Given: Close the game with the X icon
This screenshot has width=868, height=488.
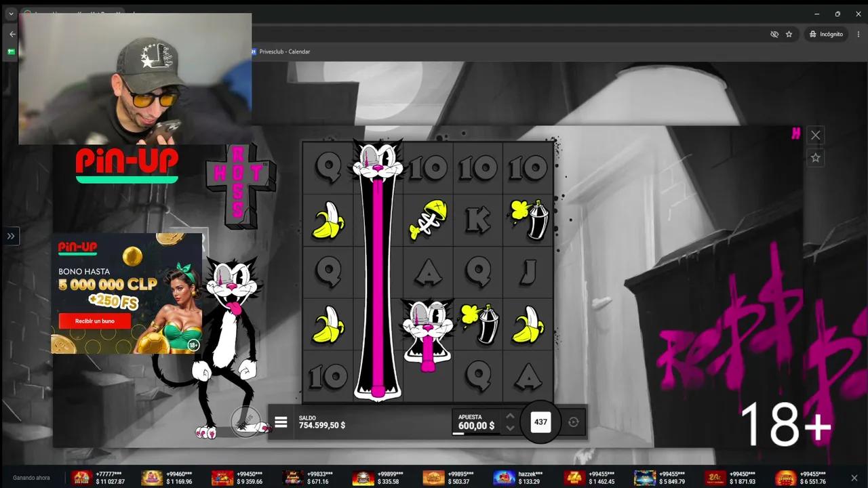Looking at the screenshot, I should pyautogui.click(x=816, y=135).
